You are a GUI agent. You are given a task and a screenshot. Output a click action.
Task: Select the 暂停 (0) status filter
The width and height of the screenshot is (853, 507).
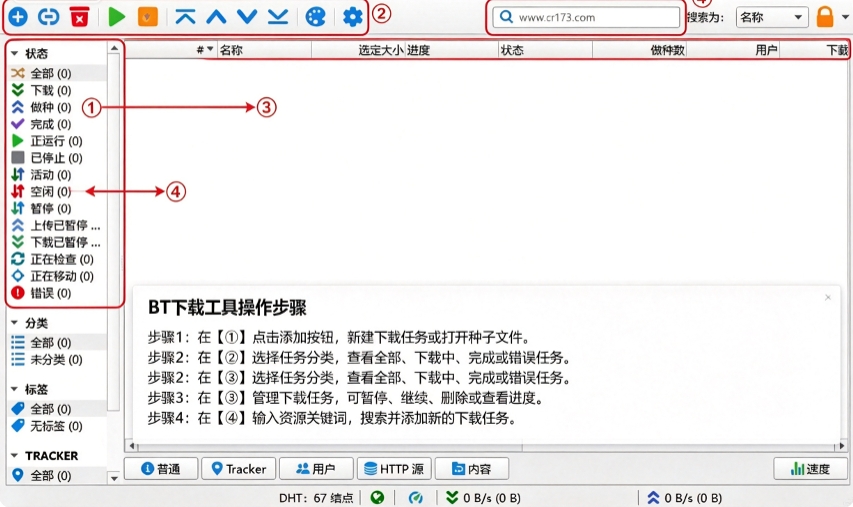click(x=57, y=208)
